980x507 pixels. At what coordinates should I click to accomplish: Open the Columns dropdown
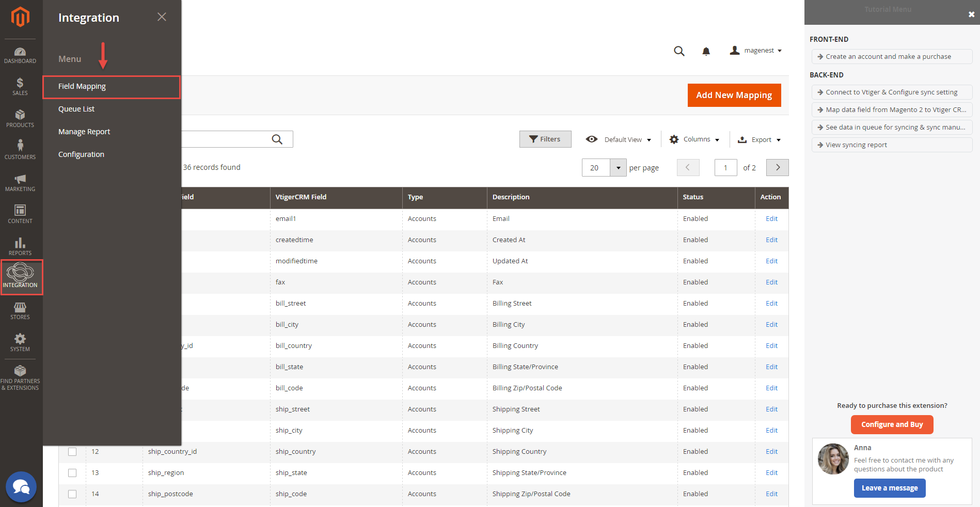(x=694, y=139)
